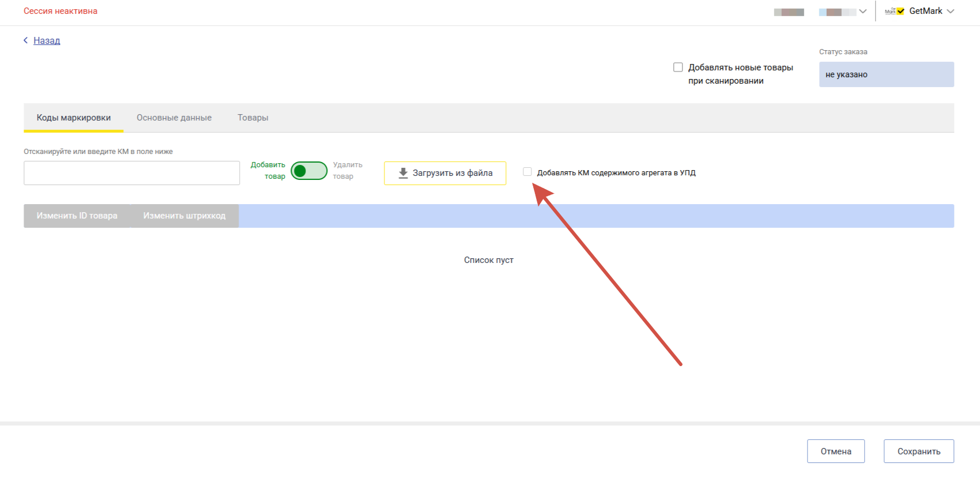Click the Удалить товар label
This screenshot has width=980, height=482.
(348, 171)
